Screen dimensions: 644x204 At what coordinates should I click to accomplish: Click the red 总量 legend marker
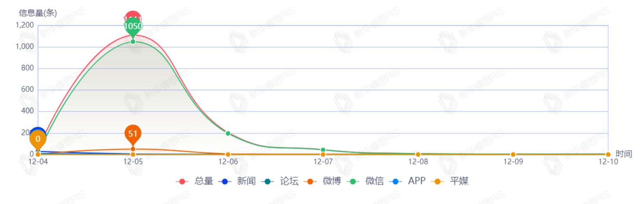click(182, 181)
